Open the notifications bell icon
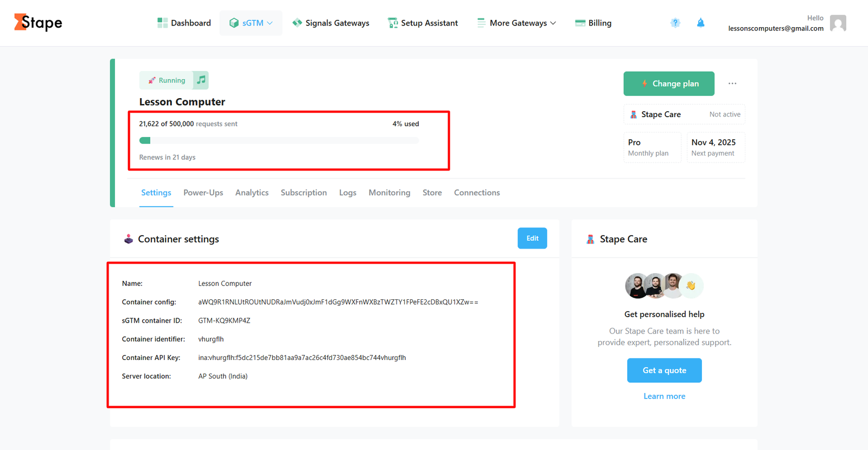Viewport: 868px width, 450px height. pos(700,23)
